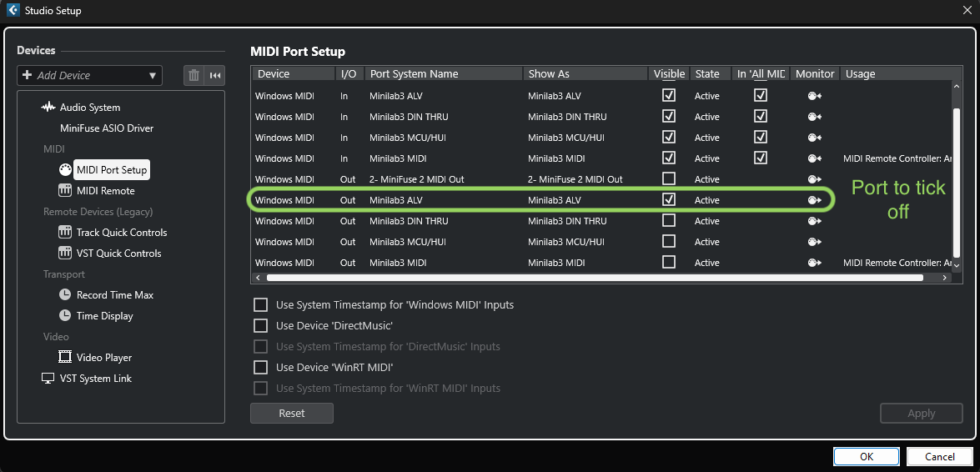Click monitor icon for Minilab3 MCU/HUI Out
The image size is (980, 472).
814,242
